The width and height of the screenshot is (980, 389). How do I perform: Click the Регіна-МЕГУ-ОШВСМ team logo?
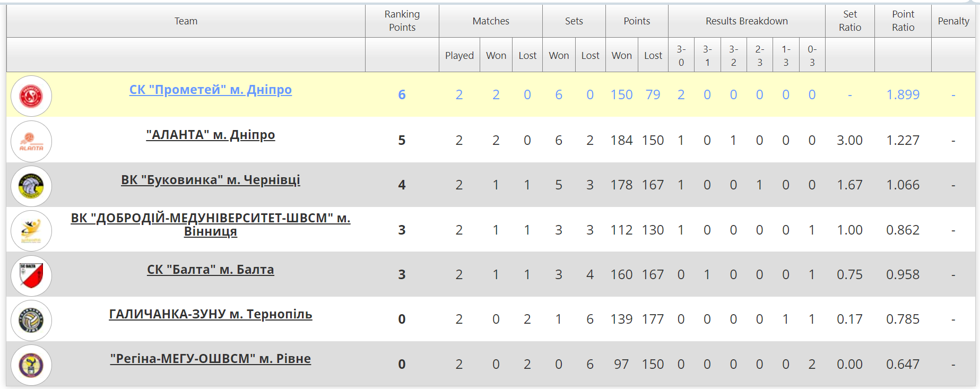pyautogui.click(x=31, y=365)
